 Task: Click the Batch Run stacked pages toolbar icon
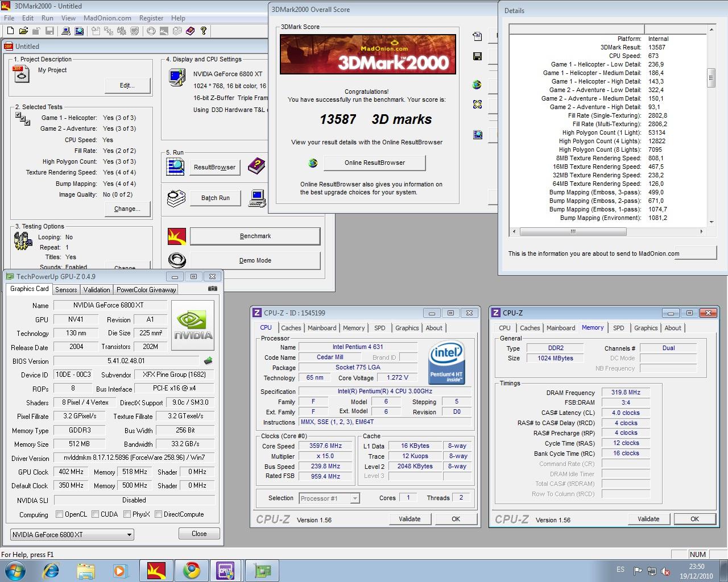(177, 31)
